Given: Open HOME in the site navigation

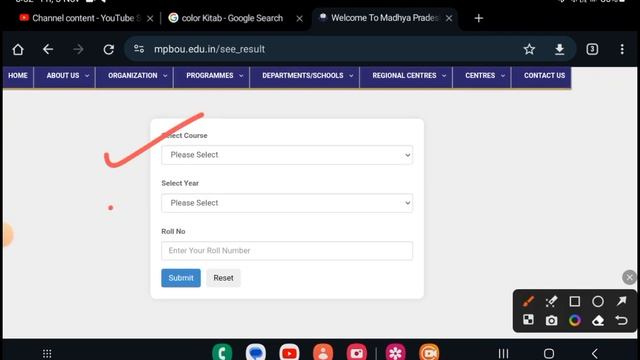Looking at the screenshot, I should click(18, 76).
